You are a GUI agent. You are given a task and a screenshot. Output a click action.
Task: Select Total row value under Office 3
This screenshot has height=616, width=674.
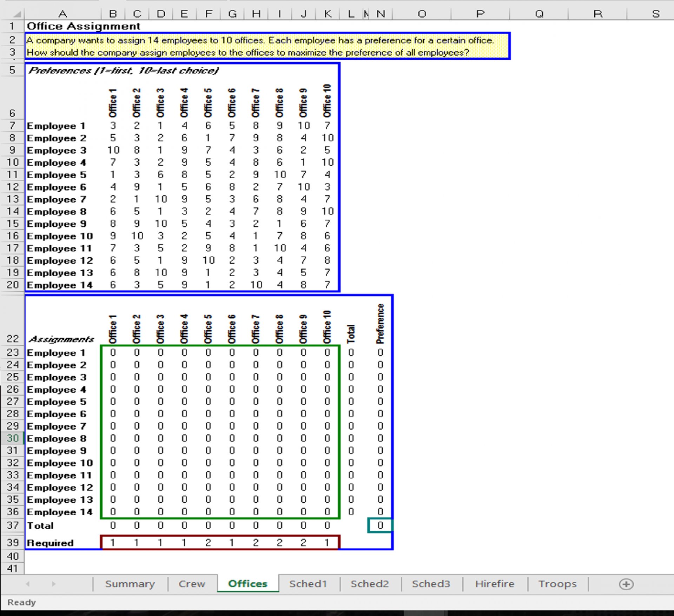pyautogui.click(x=160, y=525)
